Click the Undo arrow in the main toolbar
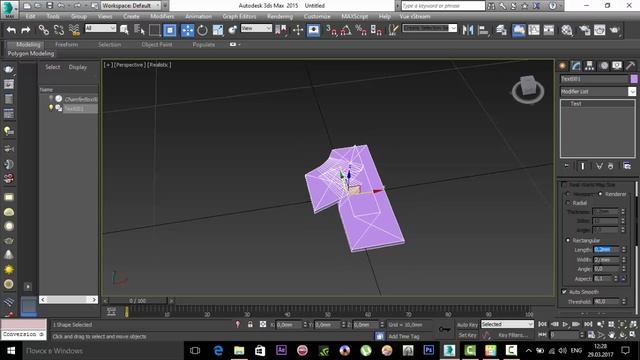 [x=11, y=30]
